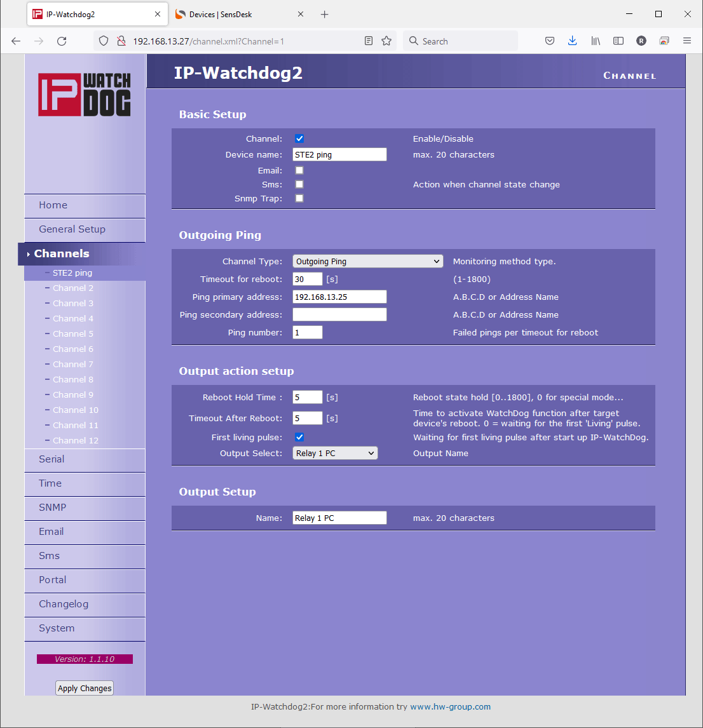Image resolution: width=703 pixels, height=728 pixels.
Task: Open the Firefox account avatar
Action: pyautogui.click(x=641, y=41)
